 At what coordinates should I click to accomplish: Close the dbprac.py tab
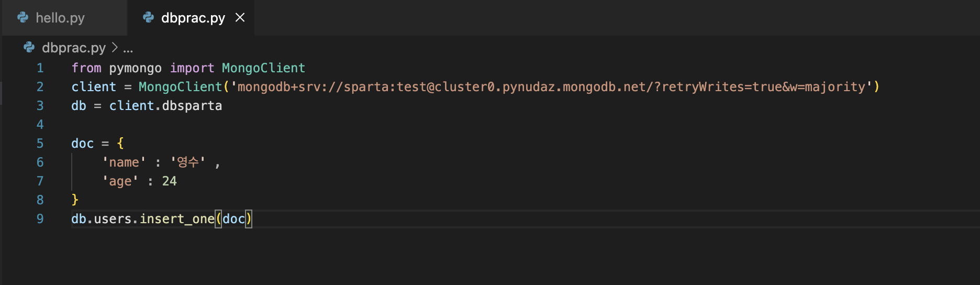240,18
